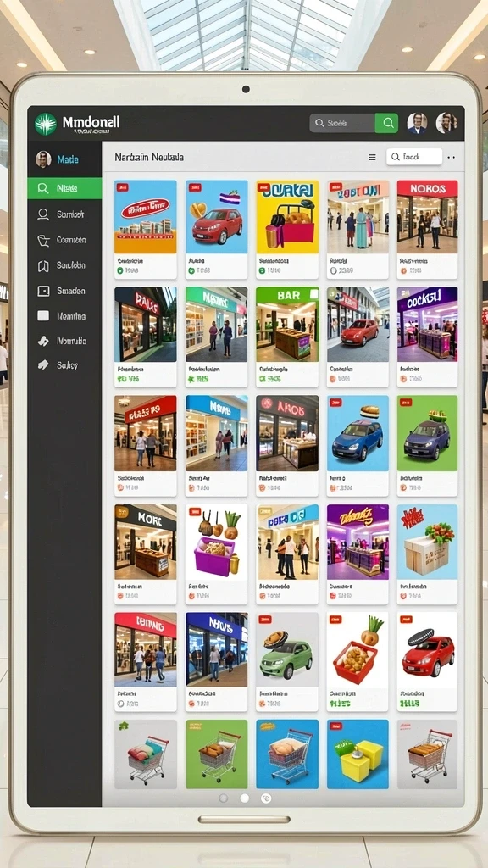Open the green BAR store card

(287, 337)
